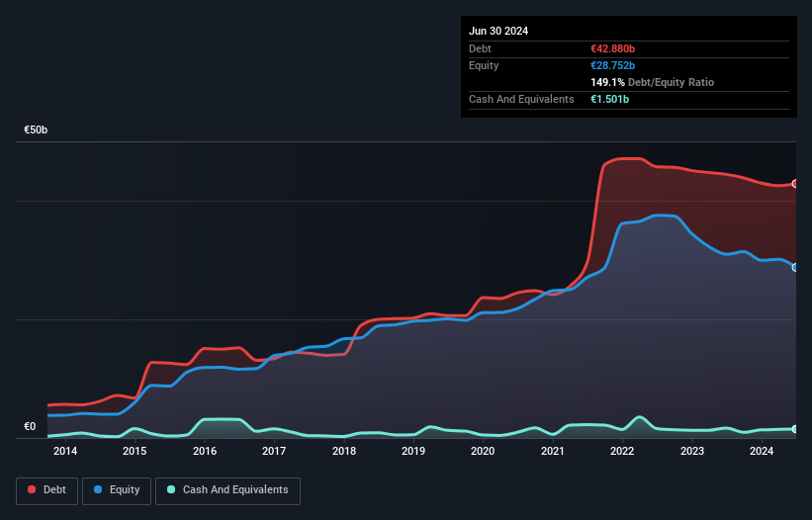Click the 2015 x-axis label
The width and height of the screenshot is (812, 520).
click(x=135, y=451)
